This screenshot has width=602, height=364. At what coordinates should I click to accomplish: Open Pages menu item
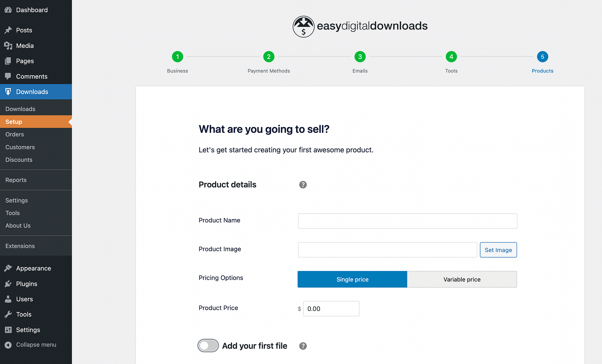coord(36,61)
